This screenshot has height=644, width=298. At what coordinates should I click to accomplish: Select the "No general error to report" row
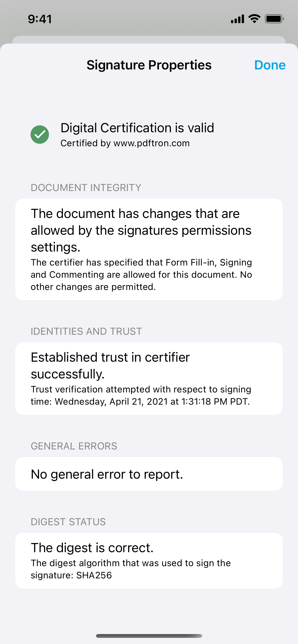click(149, 474)
